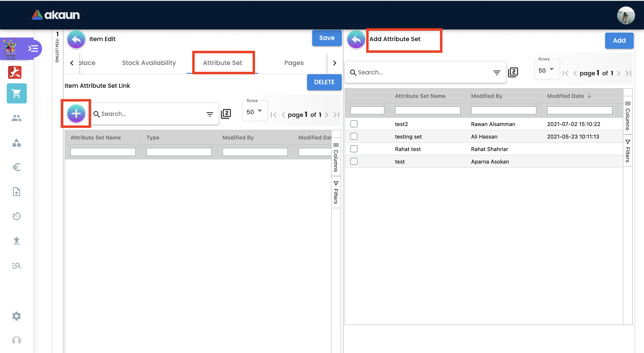Check the testing set row checkbox
Viewport: 644px width, 353px height.
[x=354, y=137]
